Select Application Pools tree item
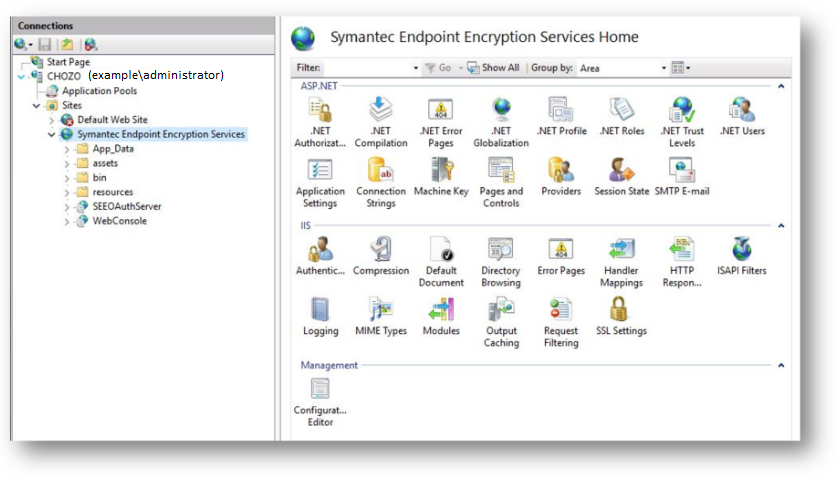The image size is (836, 483). click(x=99, y=91)
